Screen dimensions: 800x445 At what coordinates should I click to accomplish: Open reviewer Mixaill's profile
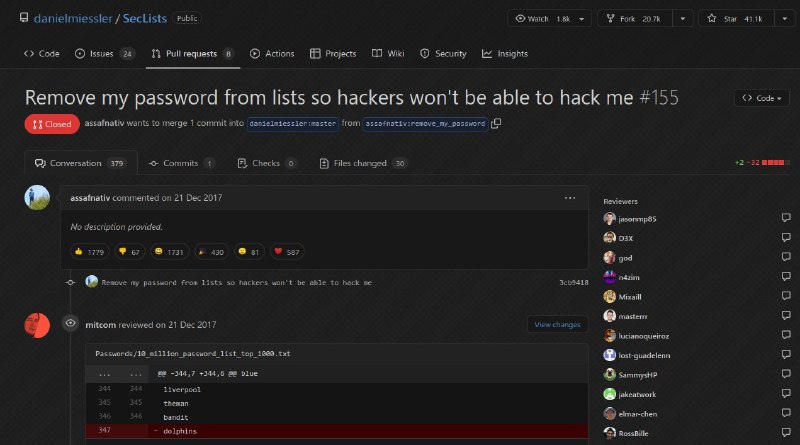[630, 297]
